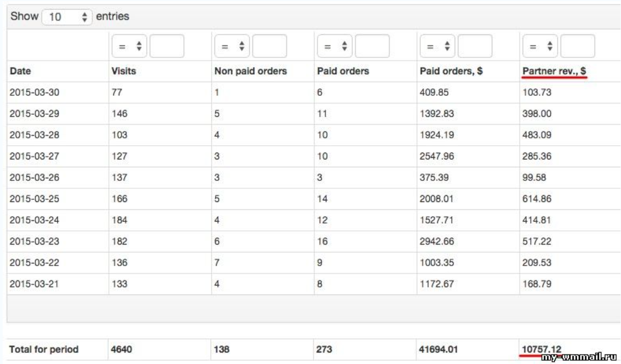621x364 pixels.
Task: Click the paid orders amount 1527.71
Action: (437, 220)
